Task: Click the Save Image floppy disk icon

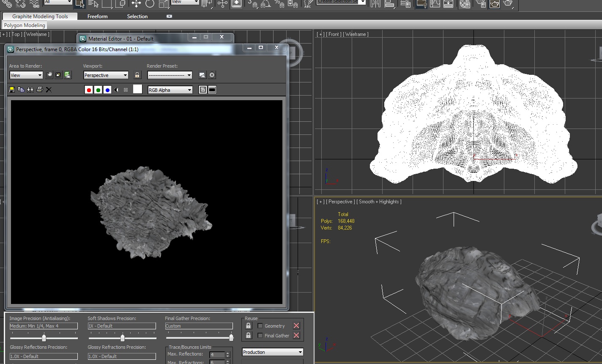Action: [x=12, y=90]
